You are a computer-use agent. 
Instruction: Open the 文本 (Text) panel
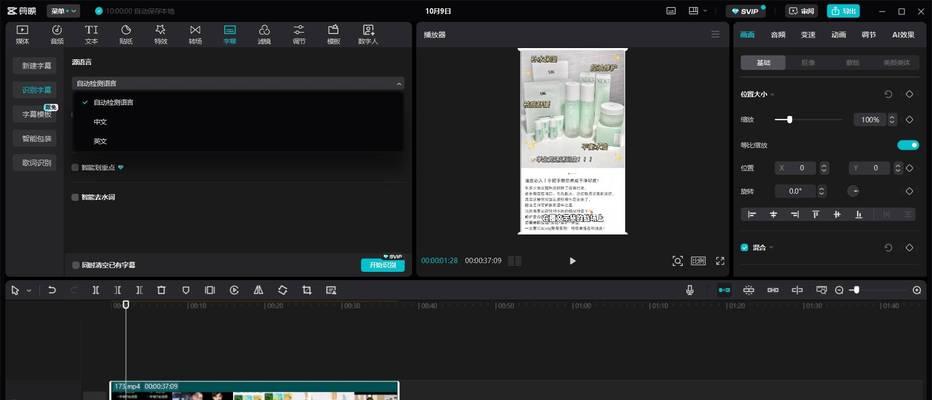(91, 34)
